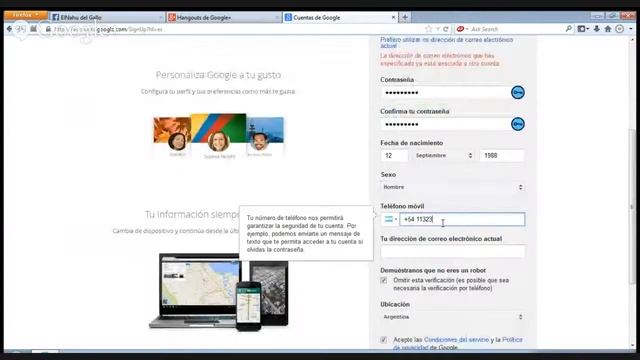Bookmark this page with the star icon
Image resolution: width=640 pixels, height=360 pixels.
tap(428, 29)
